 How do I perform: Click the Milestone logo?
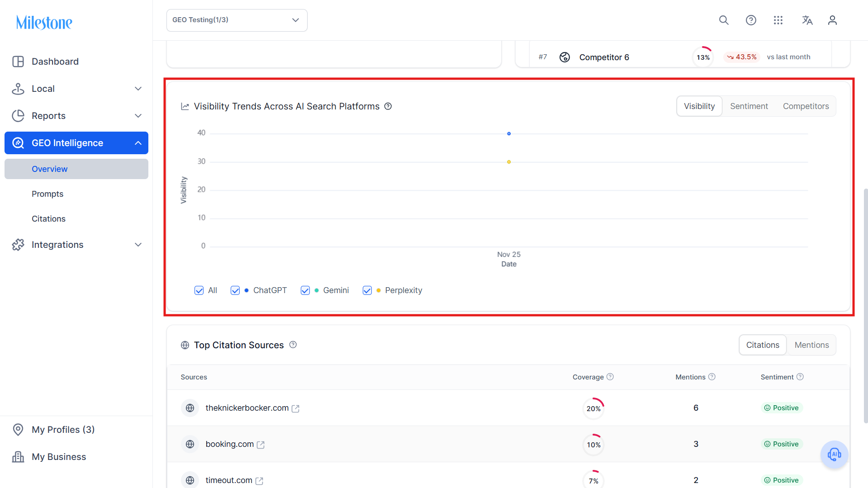pos(44,22)
